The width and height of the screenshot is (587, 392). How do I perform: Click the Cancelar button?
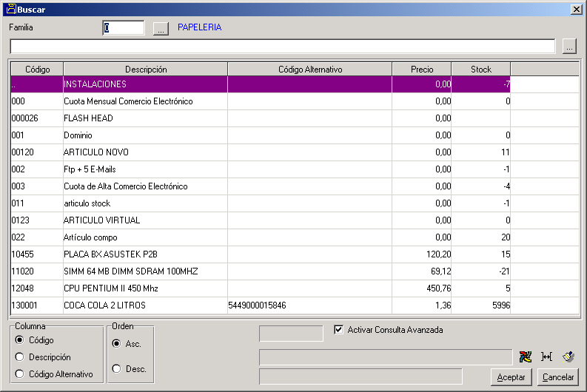(558, 377)
